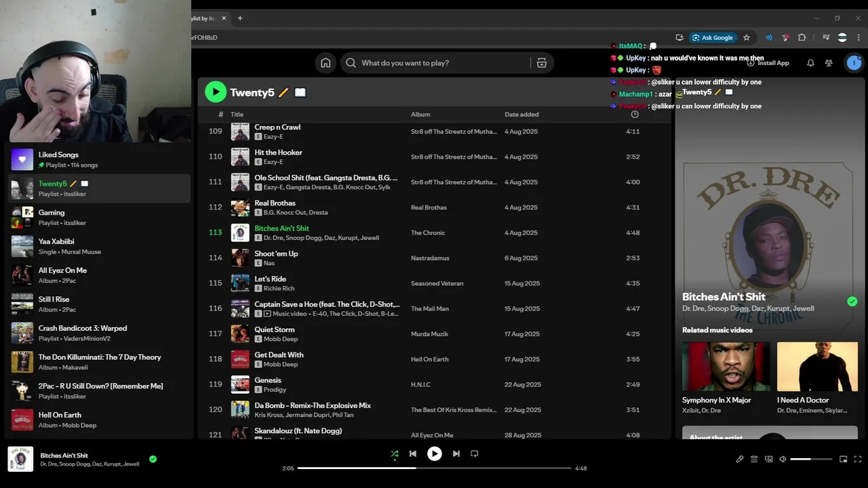868x488 pixels.
Task: Open a new browser tab
Action: pos(240,18)
